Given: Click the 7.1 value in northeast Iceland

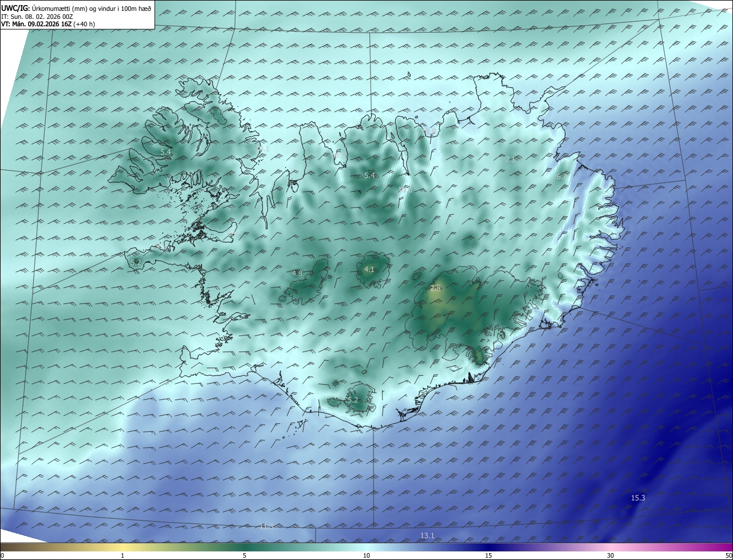Looking at the screenshot, I should pos(511,160).
